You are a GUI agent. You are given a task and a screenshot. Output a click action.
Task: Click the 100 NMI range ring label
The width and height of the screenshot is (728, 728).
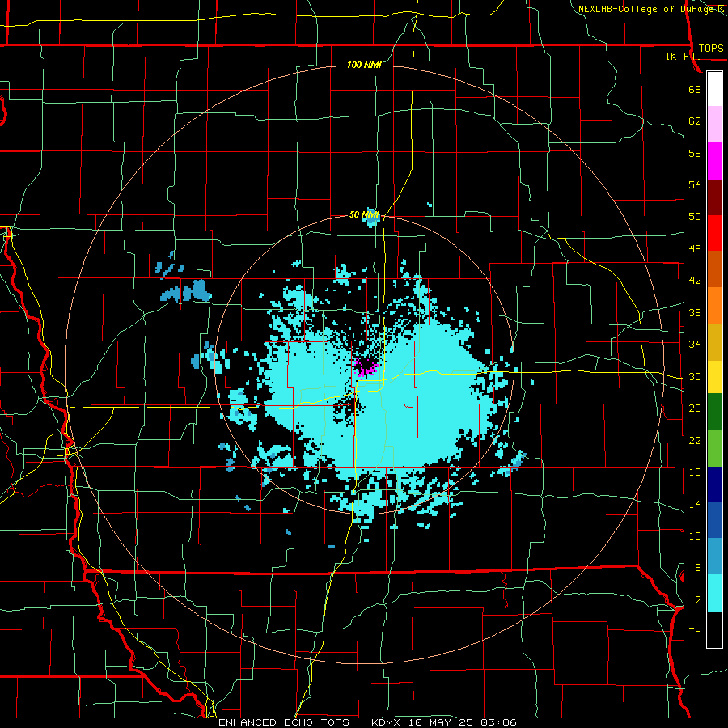pos(364,65)
